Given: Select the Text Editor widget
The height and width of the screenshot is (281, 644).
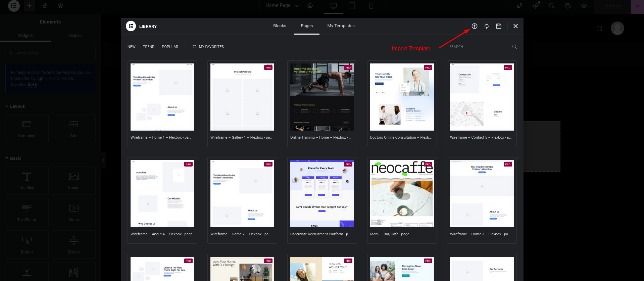Looking at the screenshot, I should pos(27,213).
